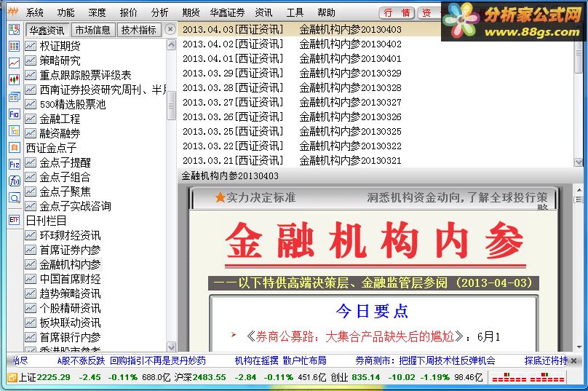Image resolution: width=588 pixels, height=391 pixels.
Task: Select the 日刊栏目 category heading
Action: click(46, 221)
